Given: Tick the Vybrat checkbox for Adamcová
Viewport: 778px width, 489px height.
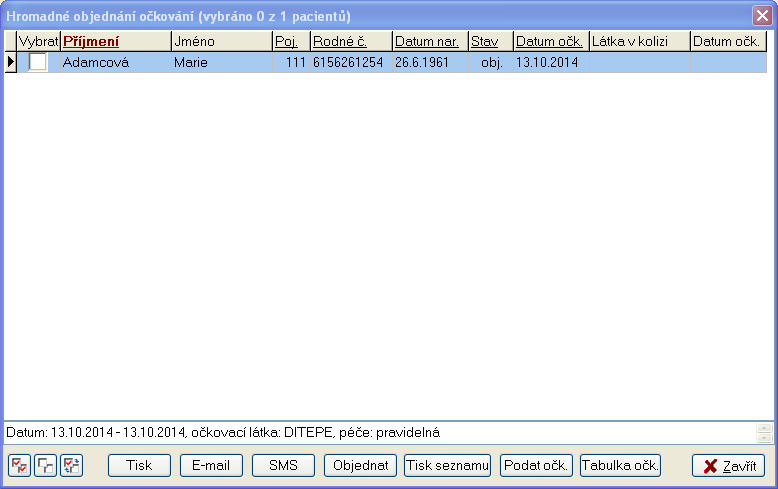Looking at the screenshot, I should [38, 62].
